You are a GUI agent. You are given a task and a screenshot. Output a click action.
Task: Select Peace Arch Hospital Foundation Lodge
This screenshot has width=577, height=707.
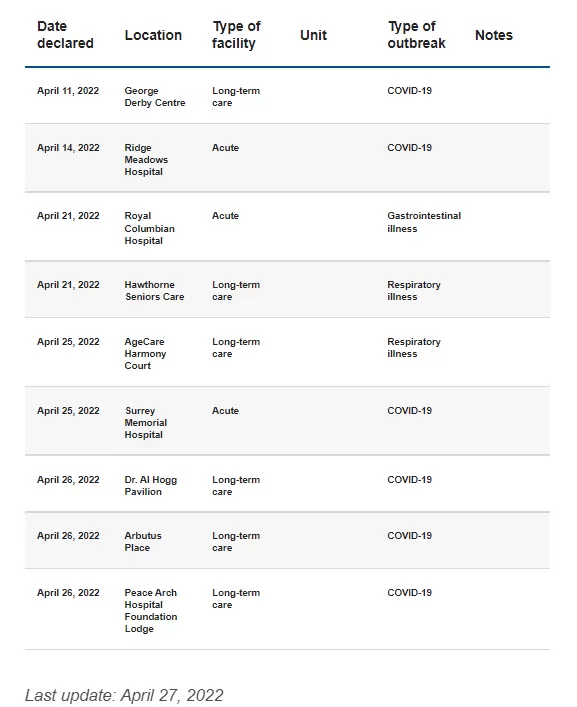coord(151,611)
